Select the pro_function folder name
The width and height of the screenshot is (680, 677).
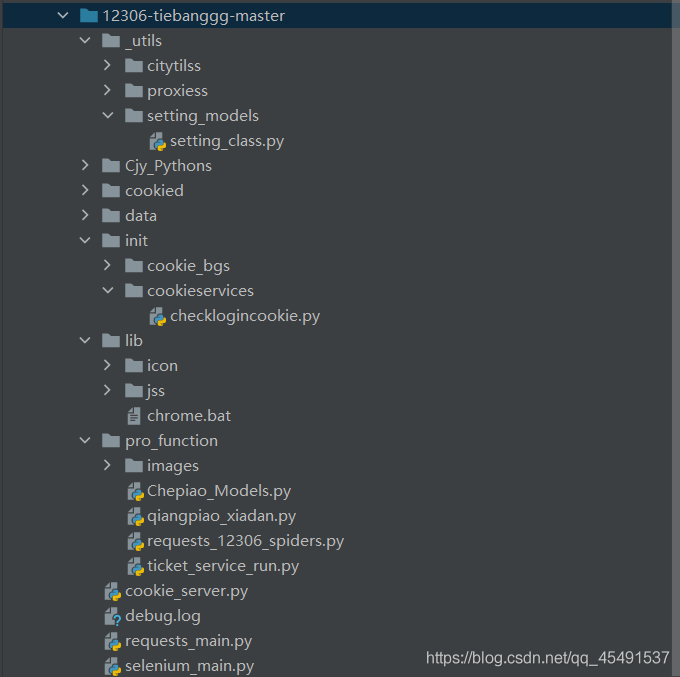pos(171,441)
